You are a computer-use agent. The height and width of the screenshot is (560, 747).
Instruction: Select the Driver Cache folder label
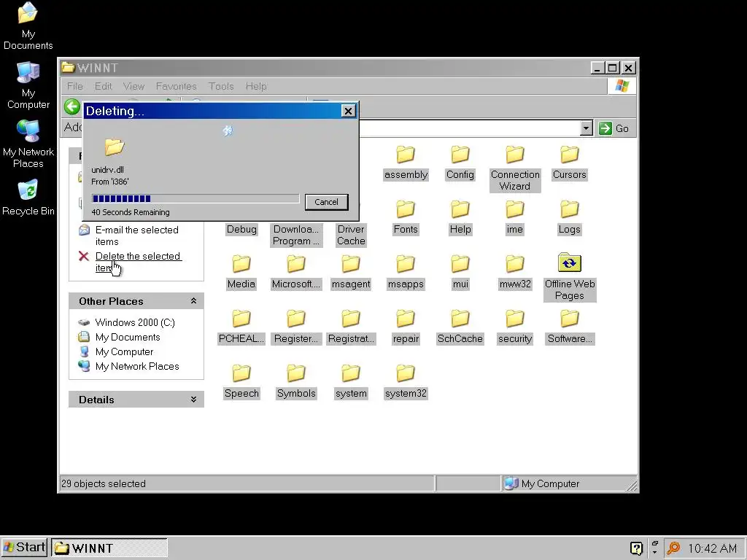tap(351, 235)
